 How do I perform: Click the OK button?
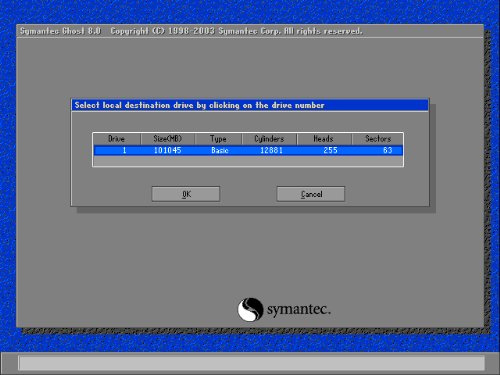coord(186,194)
